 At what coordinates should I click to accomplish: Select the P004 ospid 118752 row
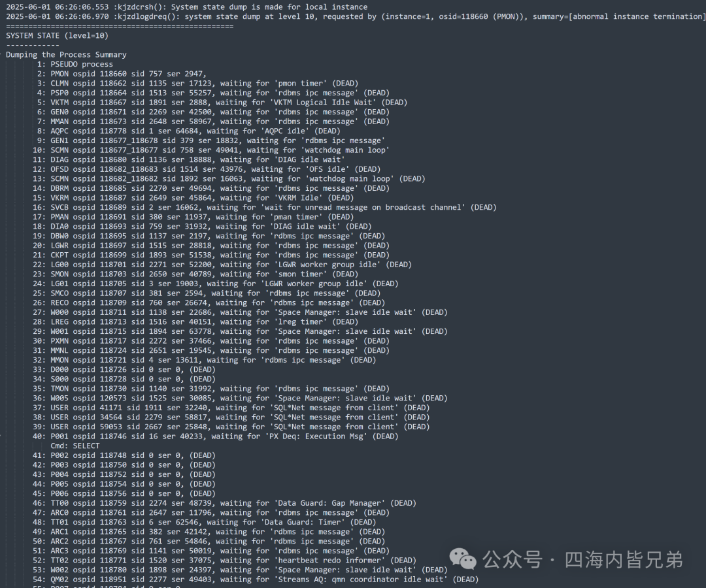[x=124, y=474]
